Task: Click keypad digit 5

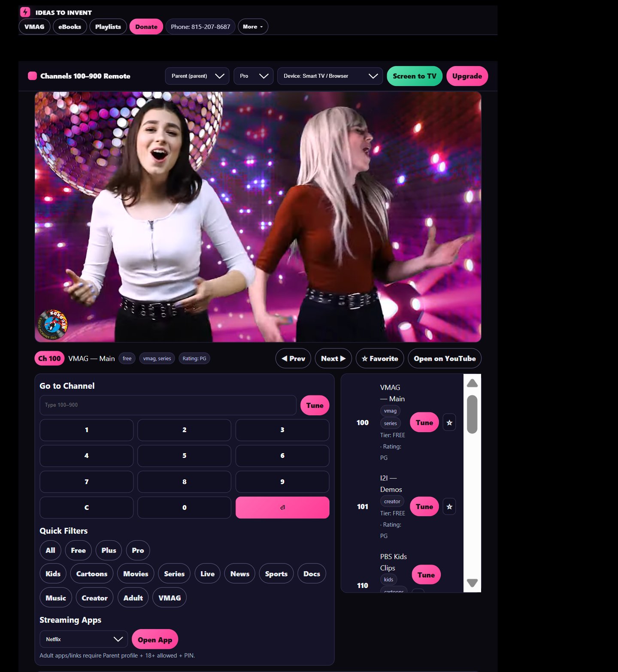Action: coord(184,456)
